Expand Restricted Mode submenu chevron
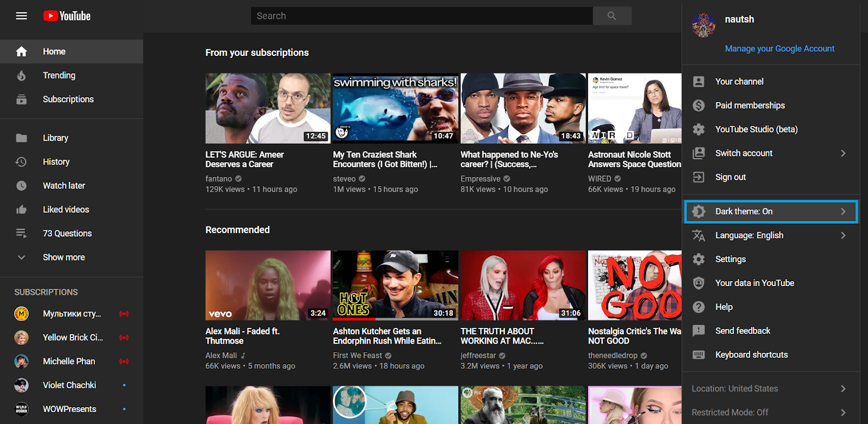This screenshot has height=424, width=868. (843, 413)
